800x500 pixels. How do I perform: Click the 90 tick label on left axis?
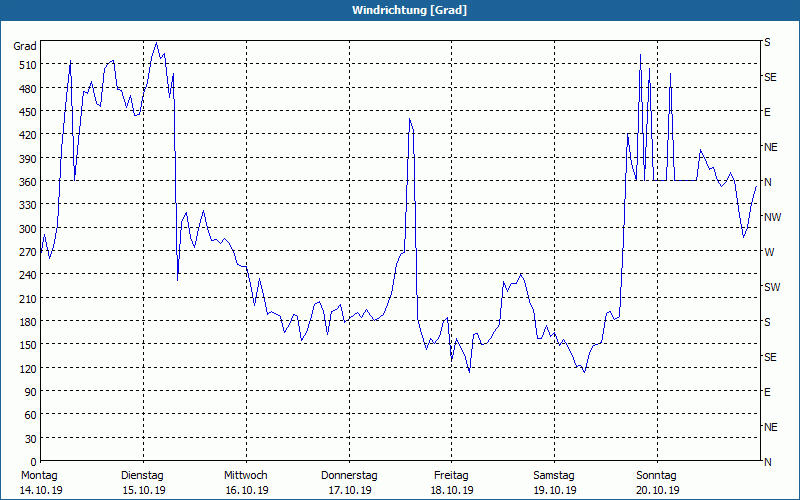pyautogui.click(x=28, y=392)
